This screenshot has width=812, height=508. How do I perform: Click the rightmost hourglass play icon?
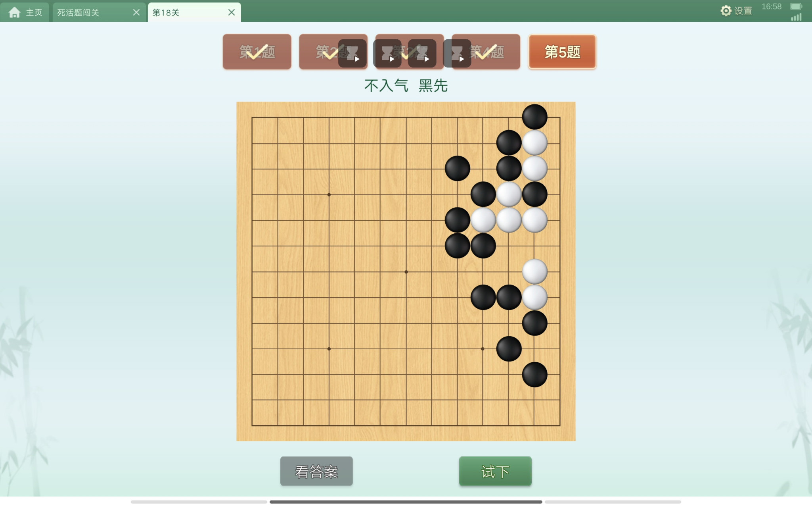pos(457,53)
